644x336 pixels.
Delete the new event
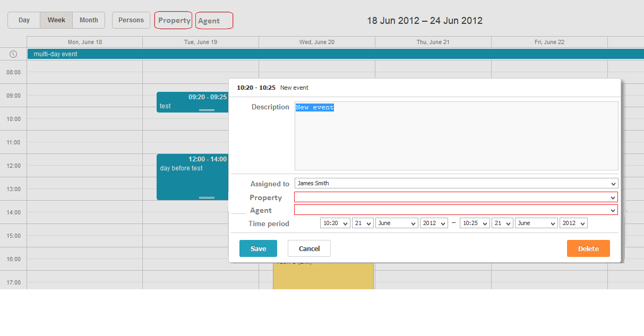(588, 248)
